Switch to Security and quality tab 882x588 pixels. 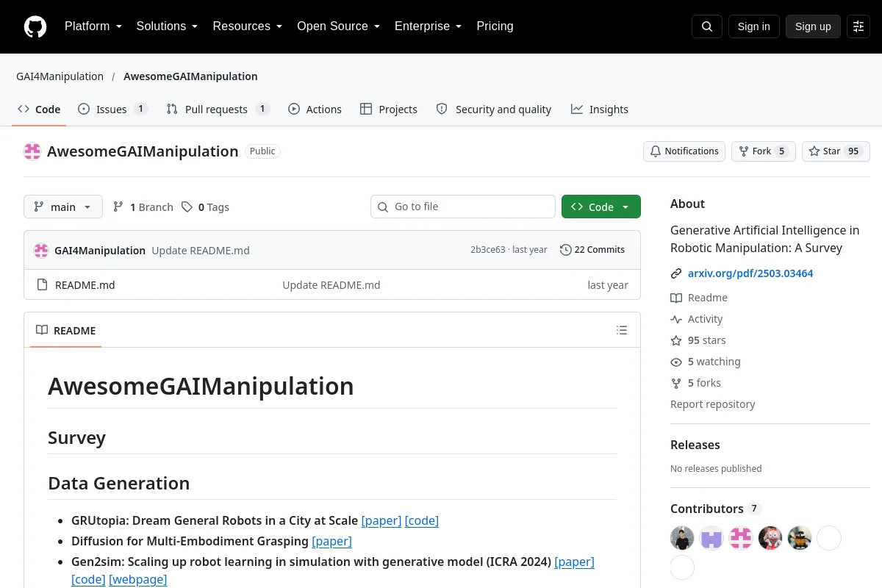[x=493, y=110]
